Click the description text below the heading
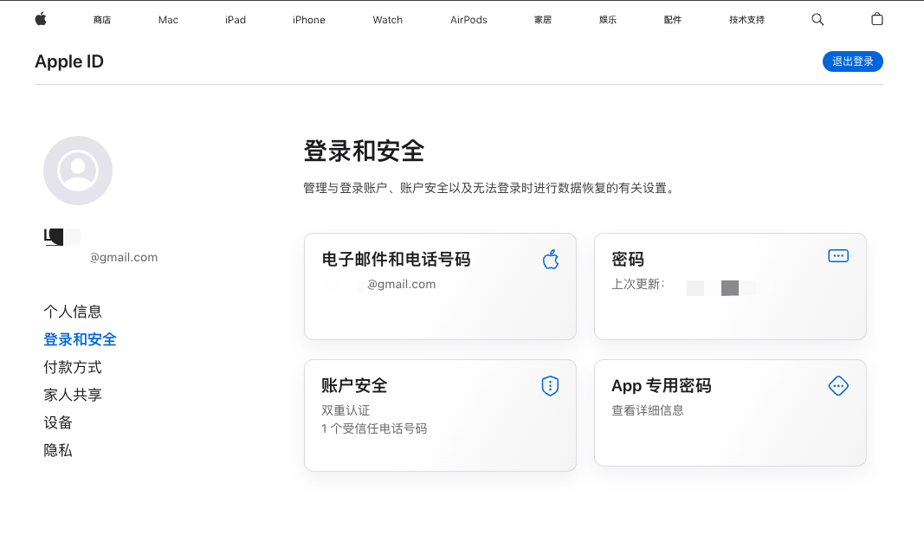Image resolution: width=924 pixels, height=560 pixels. (x=489, y=189)
